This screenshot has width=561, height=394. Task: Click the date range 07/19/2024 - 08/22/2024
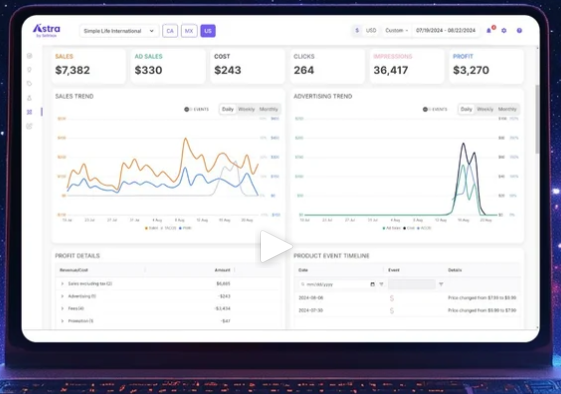click(445, 31)
